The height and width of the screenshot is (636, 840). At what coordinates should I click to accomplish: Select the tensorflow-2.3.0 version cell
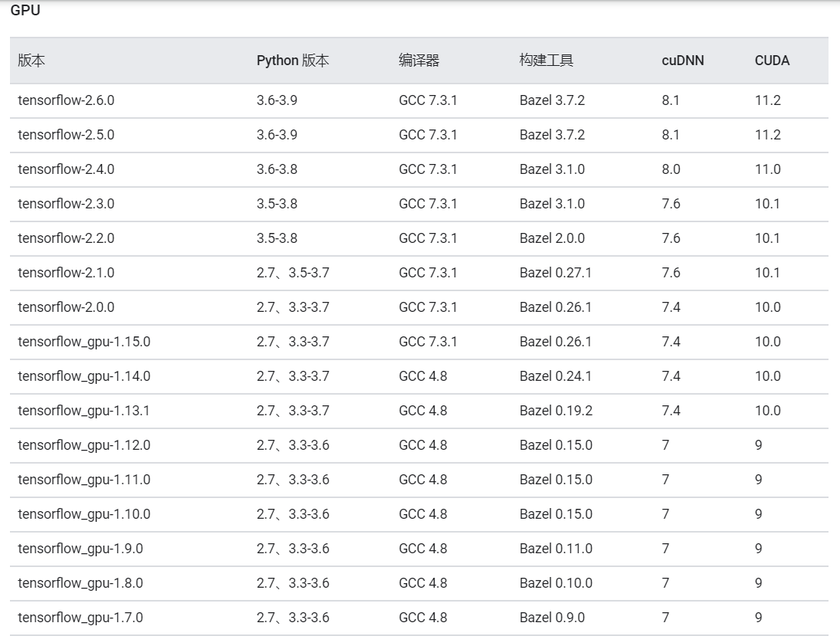point(66,204)
